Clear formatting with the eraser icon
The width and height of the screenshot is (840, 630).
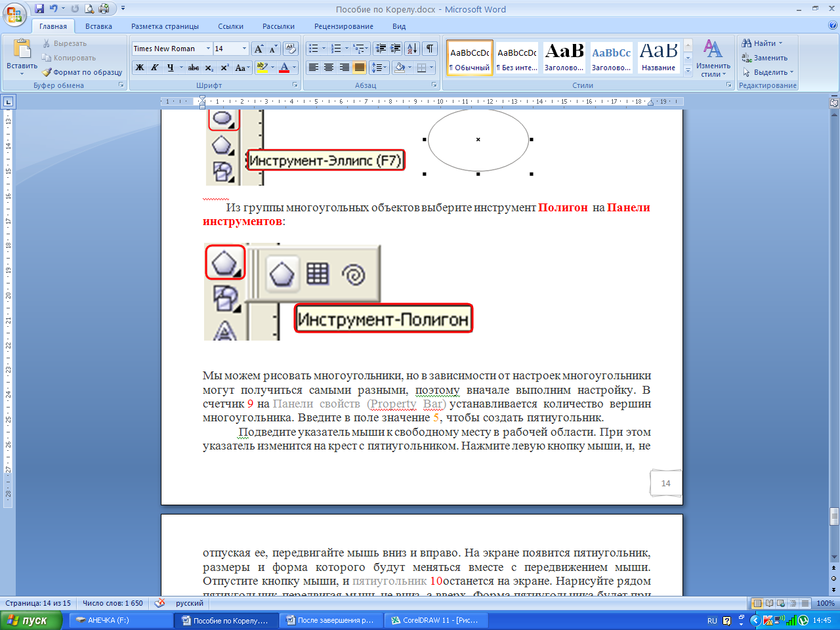pyautogui.click(x=291, y=49)
